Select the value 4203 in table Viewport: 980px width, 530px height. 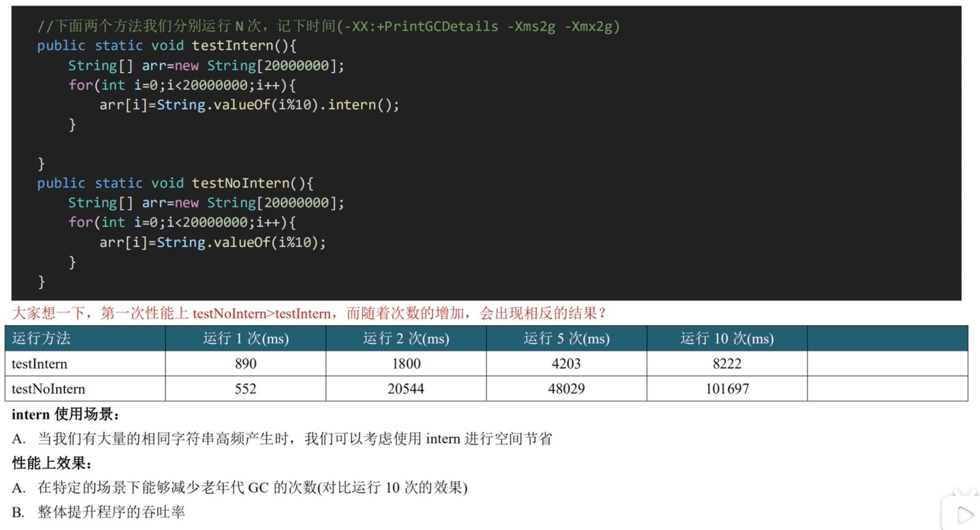566,364
